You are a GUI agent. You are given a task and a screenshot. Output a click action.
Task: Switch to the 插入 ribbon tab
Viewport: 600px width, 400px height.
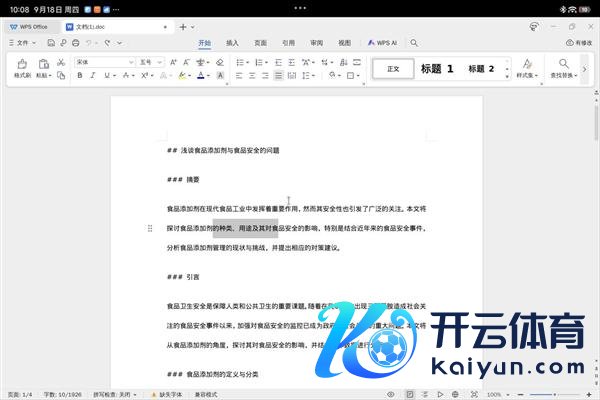[232, 43]
